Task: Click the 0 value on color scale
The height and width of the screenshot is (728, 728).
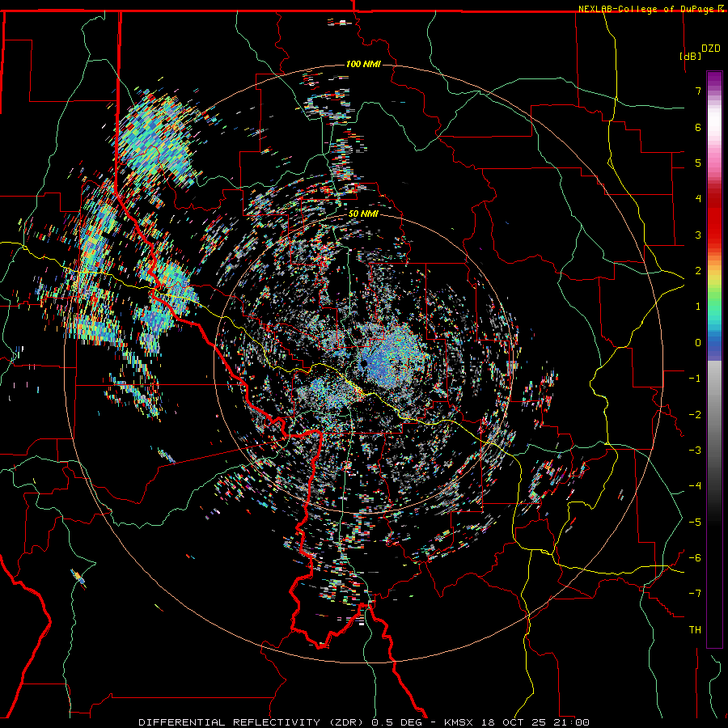Action: point(698,343)
